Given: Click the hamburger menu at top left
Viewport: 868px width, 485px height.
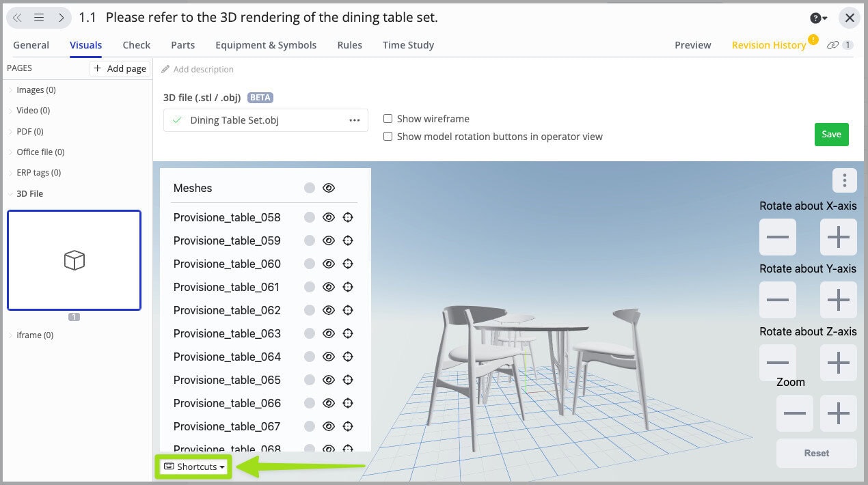Looking at the screenshot, I should (x=39, y=17).
